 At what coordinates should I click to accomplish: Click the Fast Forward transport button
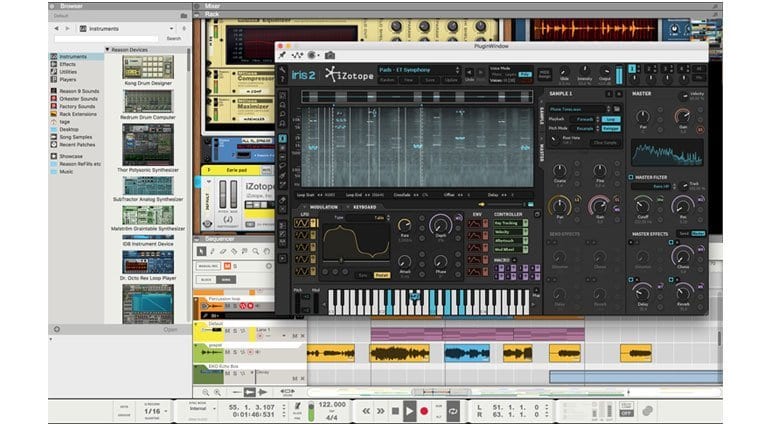click(x=381, y=411)
